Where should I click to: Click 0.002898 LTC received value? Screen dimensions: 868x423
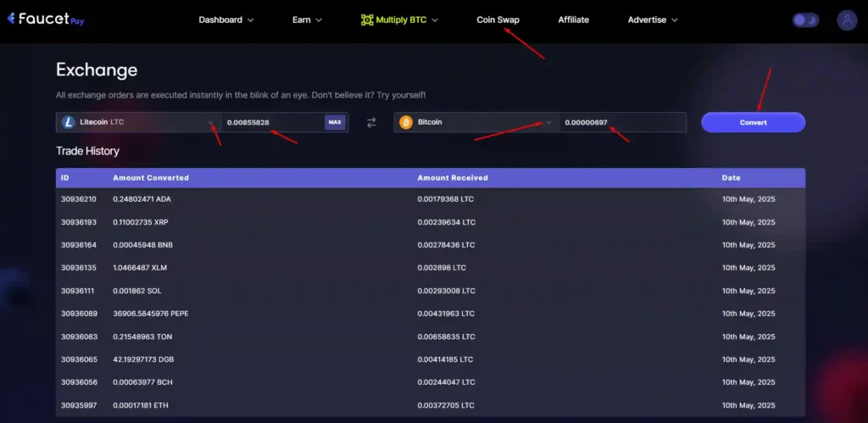pos(442,267)
